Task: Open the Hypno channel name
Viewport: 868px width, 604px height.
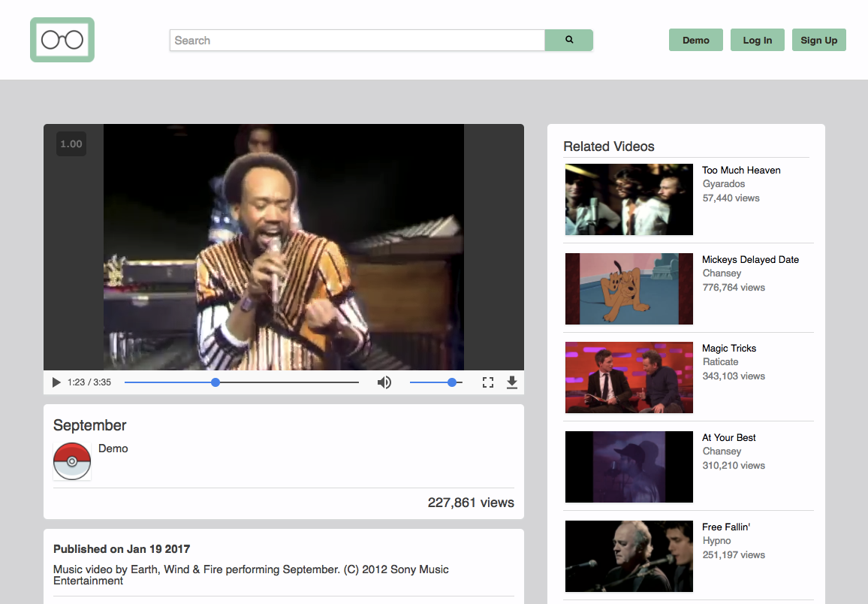Action: [716, 541]
